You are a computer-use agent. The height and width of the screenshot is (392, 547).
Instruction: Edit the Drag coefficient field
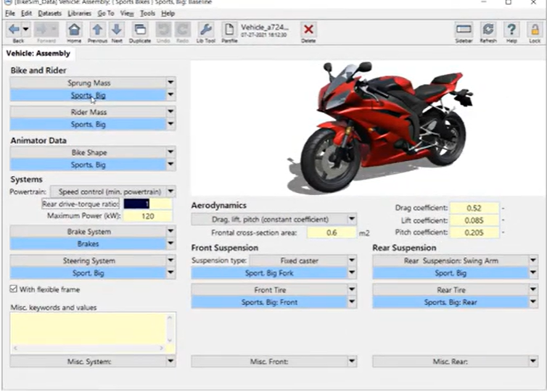[x=474, y=208]
